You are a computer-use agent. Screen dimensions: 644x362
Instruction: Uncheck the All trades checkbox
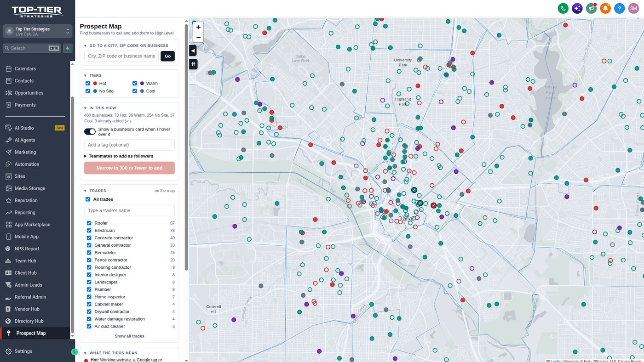88,199
